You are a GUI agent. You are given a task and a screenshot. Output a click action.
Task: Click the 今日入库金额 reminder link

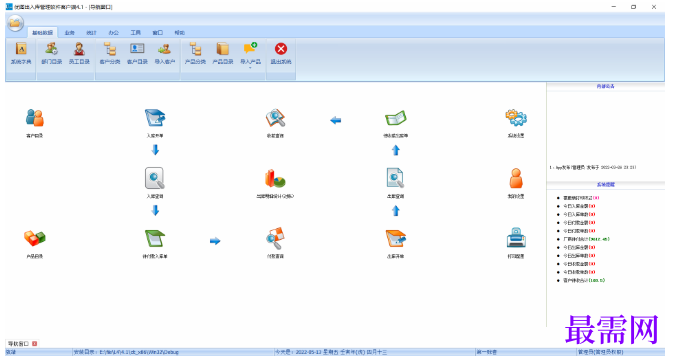pyautogui.click(x=579, y=206)
